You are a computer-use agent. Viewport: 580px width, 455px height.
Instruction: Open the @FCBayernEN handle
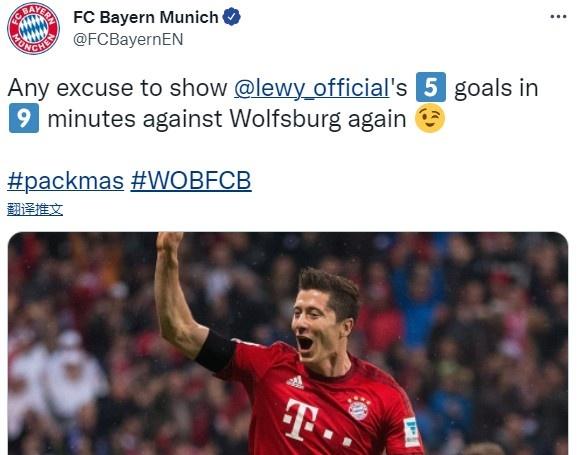(x=128, y=39)
